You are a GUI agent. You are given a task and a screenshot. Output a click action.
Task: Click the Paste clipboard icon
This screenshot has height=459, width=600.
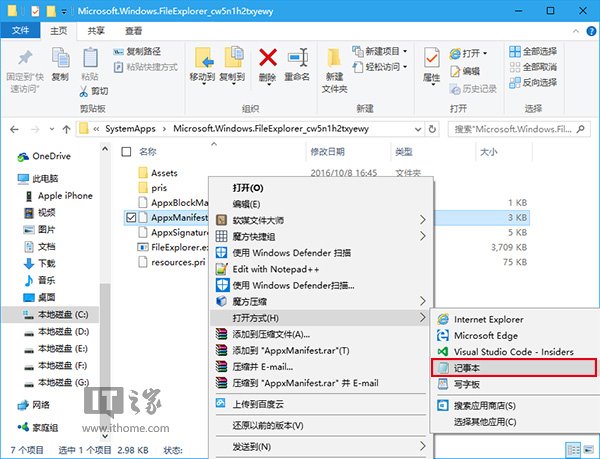click(90, 58)
